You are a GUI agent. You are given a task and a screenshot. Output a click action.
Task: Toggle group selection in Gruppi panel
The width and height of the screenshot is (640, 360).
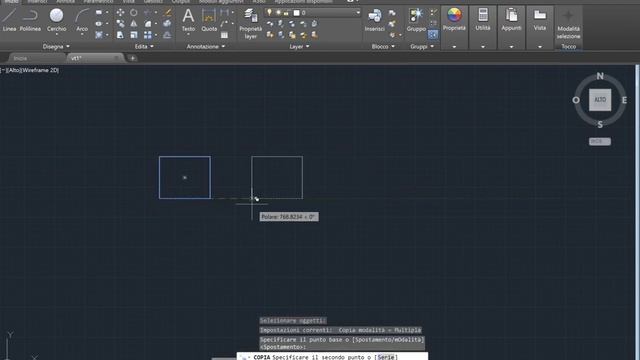[x=433, y=35]
